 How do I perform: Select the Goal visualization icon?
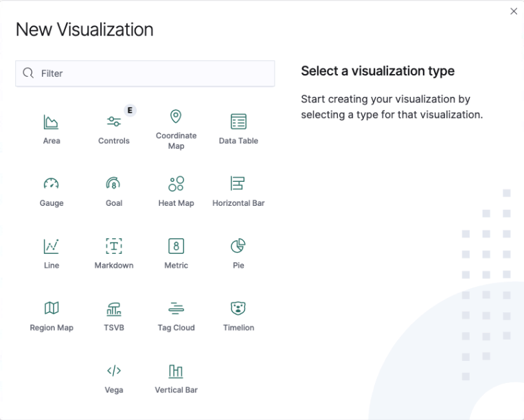[x=113, y=183]
